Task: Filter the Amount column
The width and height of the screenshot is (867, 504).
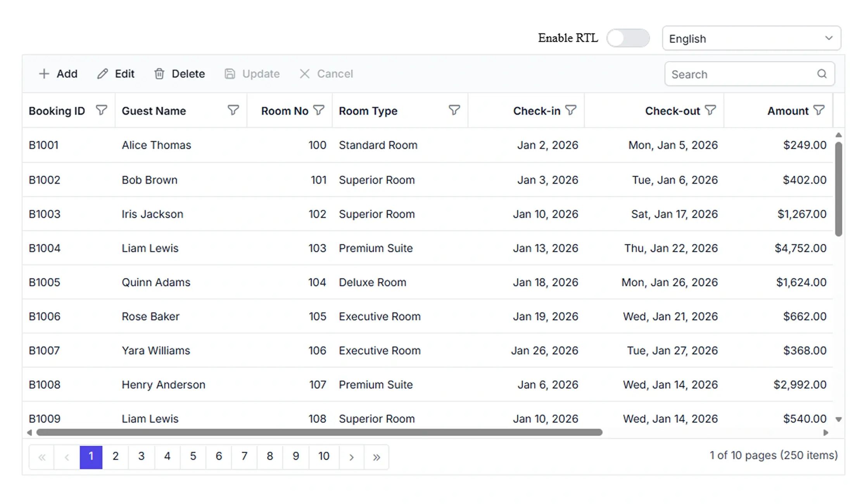Action: pyautogui.click(x=819, y=110)
